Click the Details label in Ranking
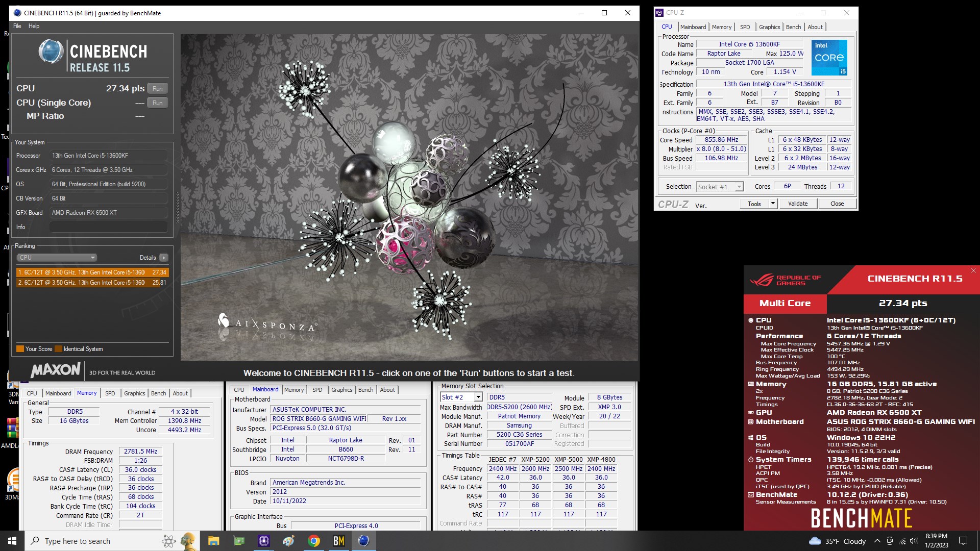Viewport: 980px width, 551px height. pos(148,258)
